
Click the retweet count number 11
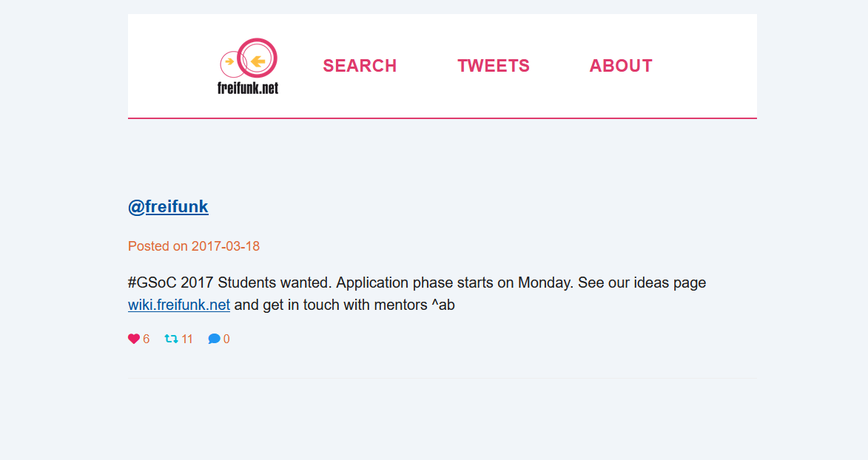click(187, 339)
